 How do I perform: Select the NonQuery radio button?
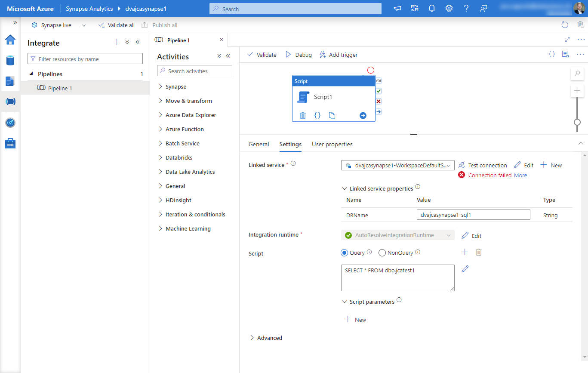pyautogui.click(x=382, y=253)
